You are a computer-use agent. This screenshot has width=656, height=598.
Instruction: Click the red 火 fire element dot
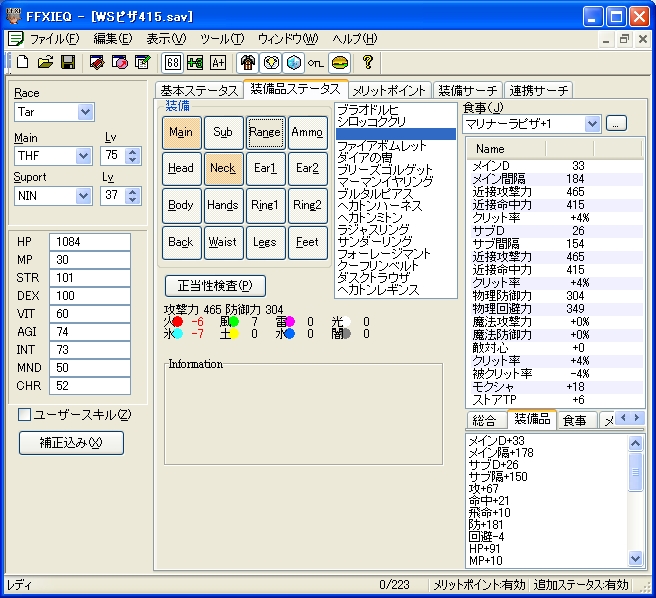(178, 321)
